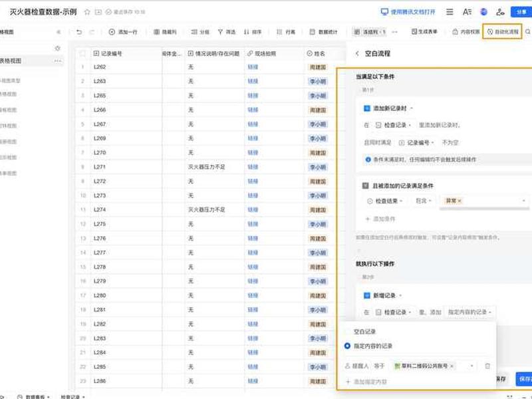Open the hamburger menu in the header
Viewport: 532px width, 399px height.
coord(450,12)
